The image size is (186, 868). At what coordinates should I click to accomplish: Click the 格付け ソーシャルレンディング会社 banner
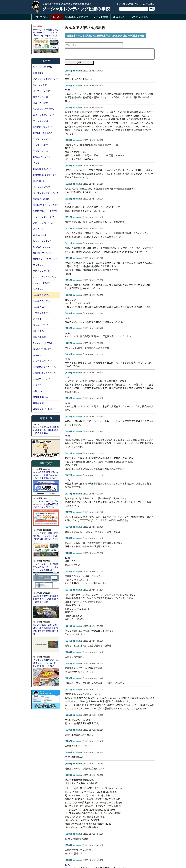coord(46,448)
